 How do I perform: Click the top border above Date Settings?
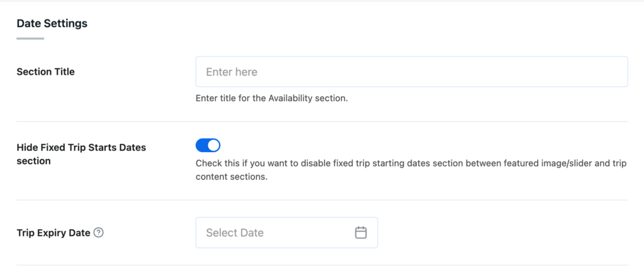[x=322, y=1]
